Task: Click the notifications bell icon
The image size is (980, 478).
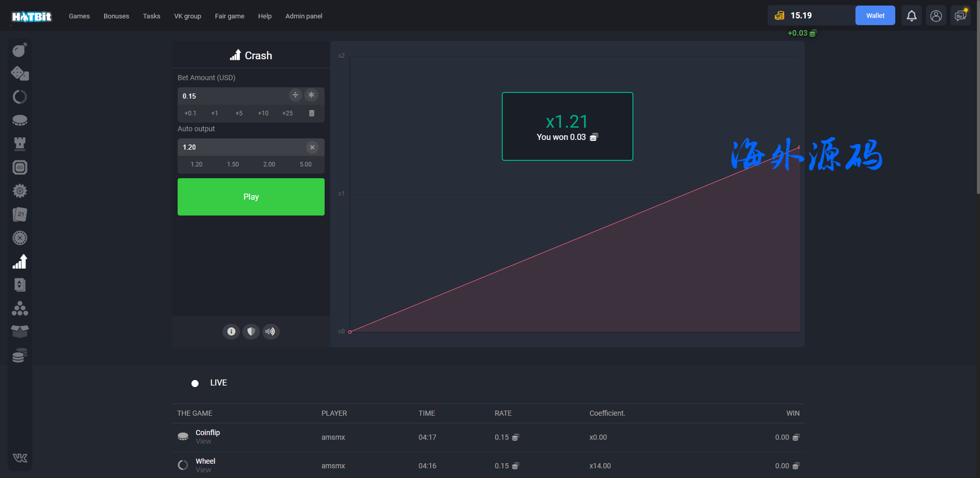Action: [911, 16]
